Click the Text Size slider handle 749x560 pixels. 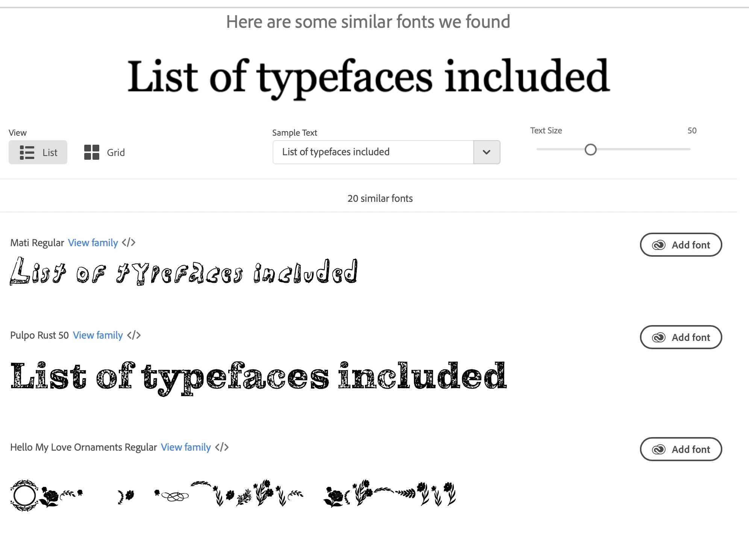click(591, 150)
